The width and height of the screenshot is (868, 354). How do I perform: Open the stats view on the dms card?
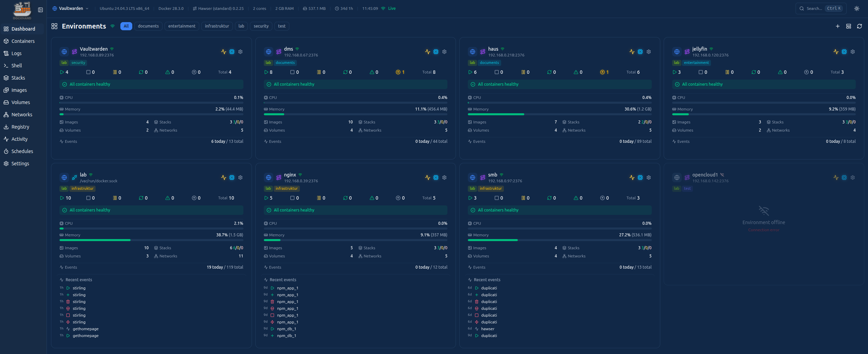click(436, 52)
